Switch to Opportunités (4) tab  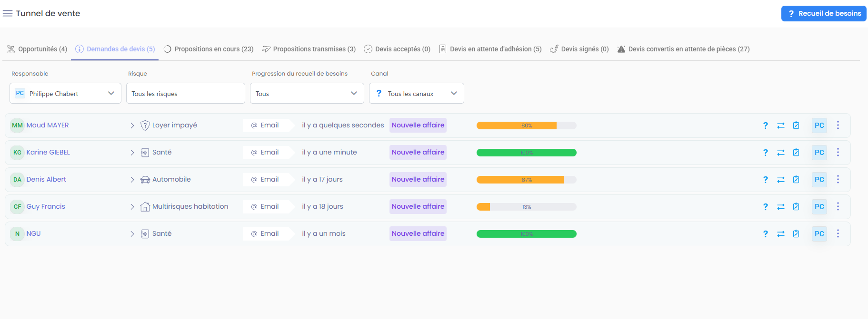coord(37,49)
